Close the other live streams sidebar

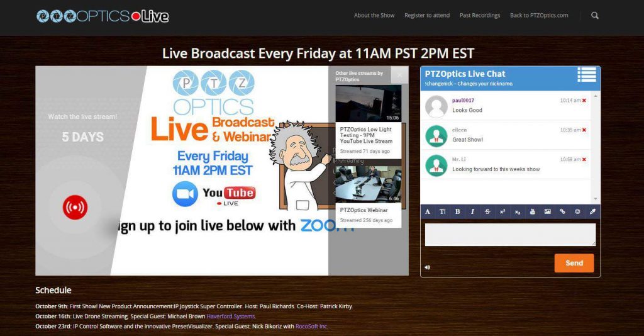point(399,75)
